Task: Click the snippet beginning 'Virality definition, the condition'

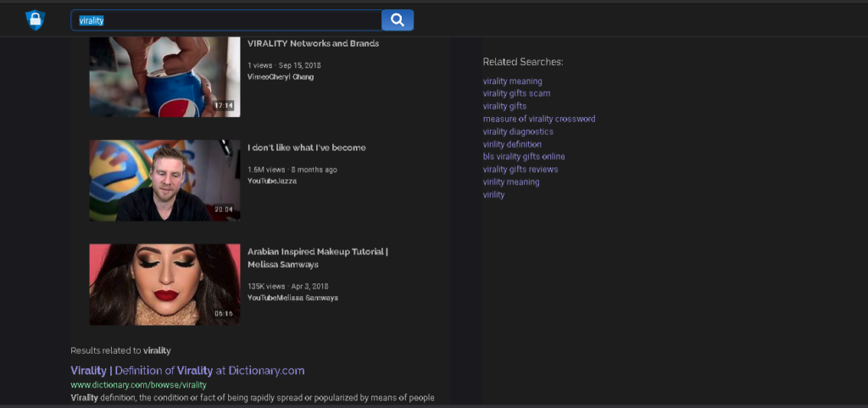Action: [x=253, y=398]
